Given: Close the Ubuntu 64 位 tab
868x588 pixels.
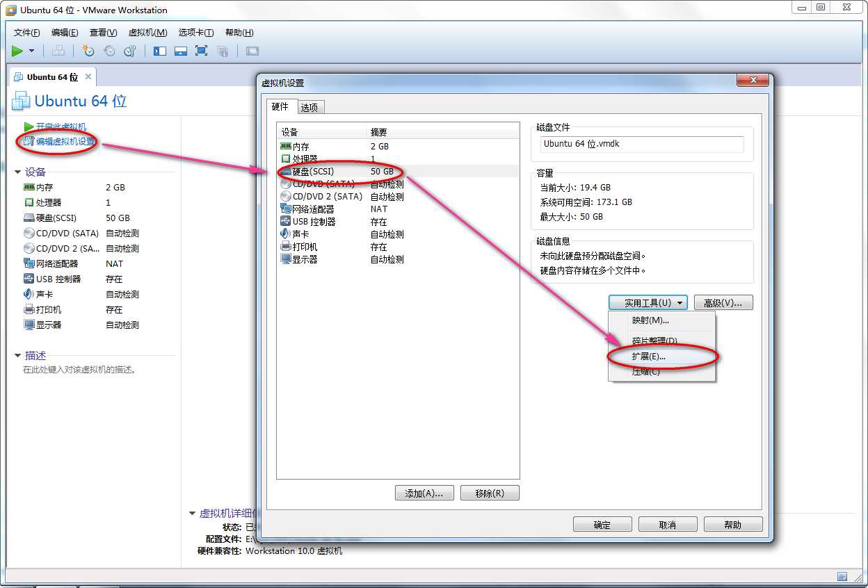Looking at the screenshot, I should point(88,76).
